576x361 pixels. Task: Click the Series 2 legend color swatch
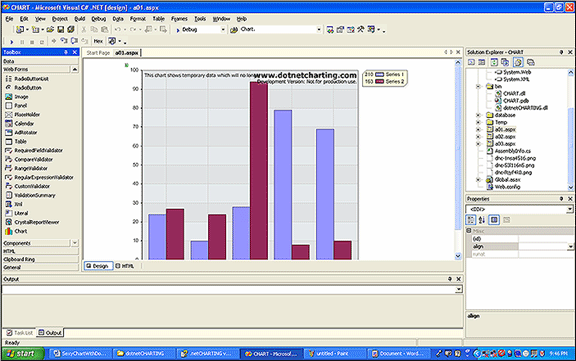379,82
